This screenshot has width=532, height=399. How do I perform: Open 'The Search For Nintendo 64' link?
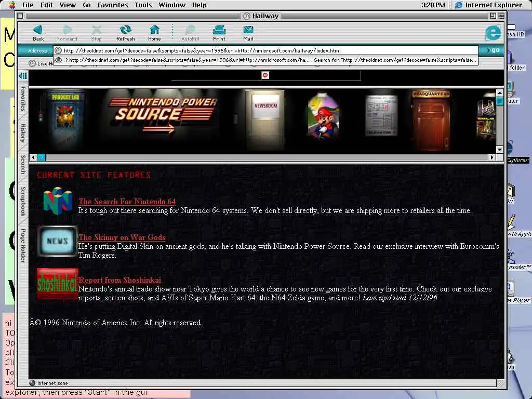click(x=127, y=202)
